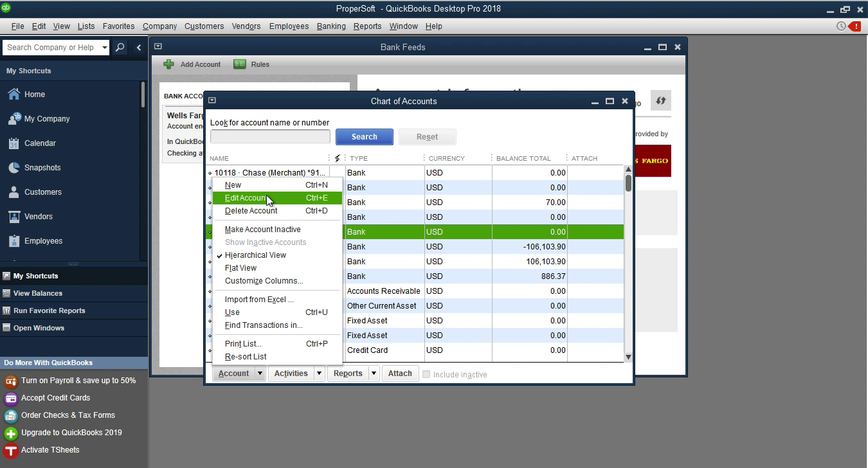Viewport: 868px width, 468px height.
Task: Click the refresh icon in Bank Feeds
Action: click(x=660, y=101)
